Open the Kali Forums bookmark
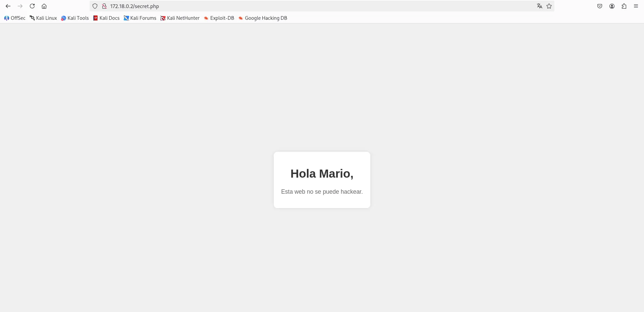The image size is (644, 312). pos(140,18)
